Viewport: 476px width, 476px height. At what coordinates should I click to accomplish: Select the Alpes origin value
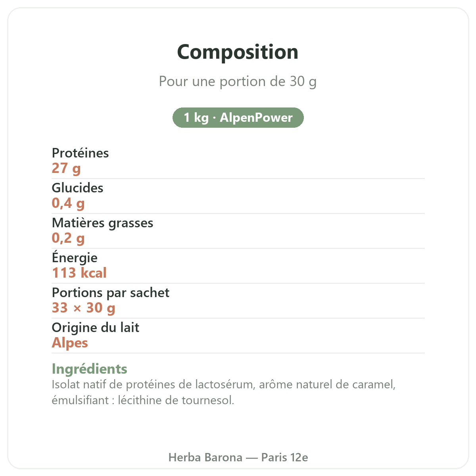[x=70, y=343]
